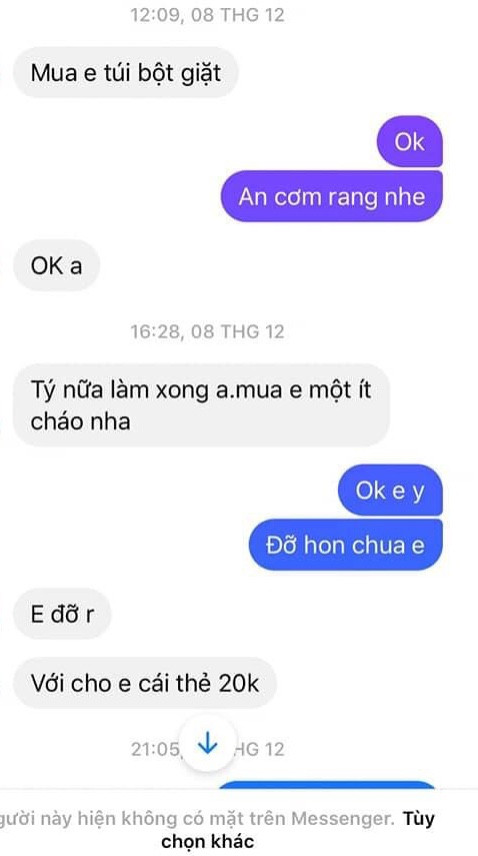Click the 16:28, 08 THG 12 timestamp

(x=207, y=331)
